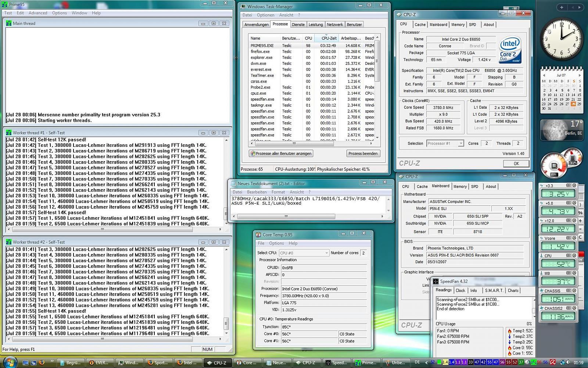Screen dimensions: 588x368
Task: Click Prime95 Main thread window icon
Action: tap(9, 23)
